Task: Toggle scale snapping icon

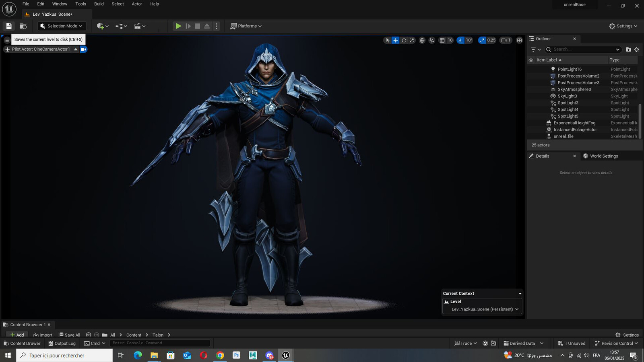Action: click(482, 40)
